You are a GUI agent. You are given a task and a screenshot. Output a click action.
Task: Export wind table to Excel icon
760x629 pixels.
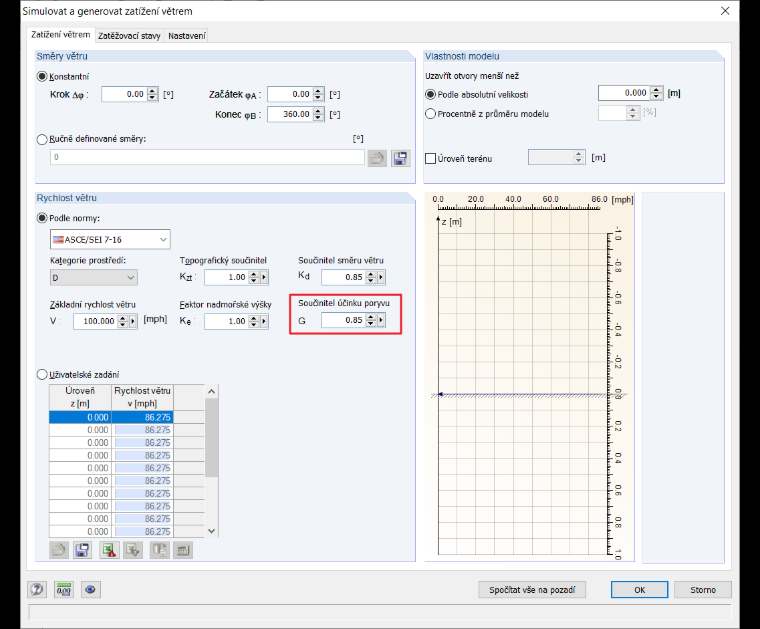109,550
